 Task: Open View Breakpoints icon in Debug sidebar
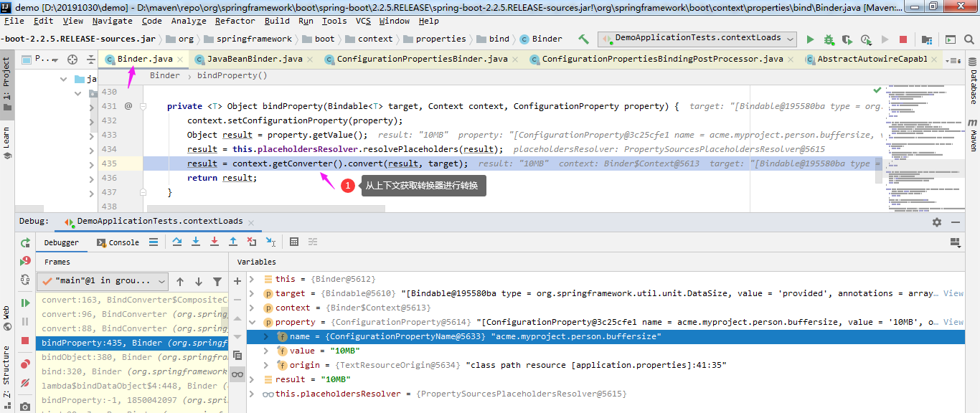(25, 364)
